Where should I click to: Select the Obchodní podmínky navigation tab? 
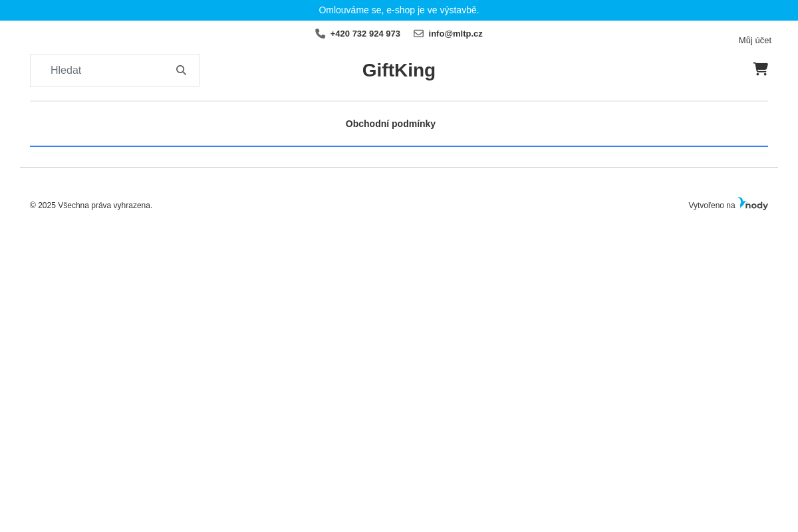click(390, 124)
